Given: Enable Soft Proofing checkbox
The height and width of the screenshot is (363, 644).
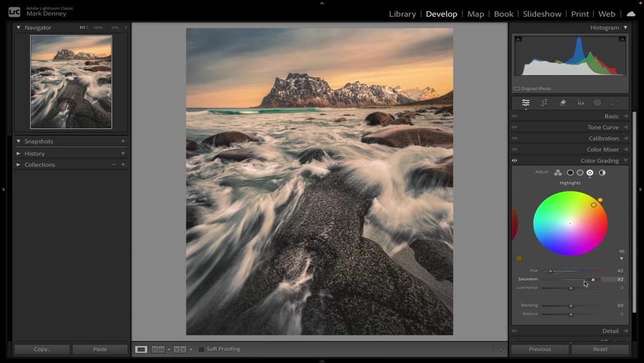Looking at the screenshot, I should [202, 349].
